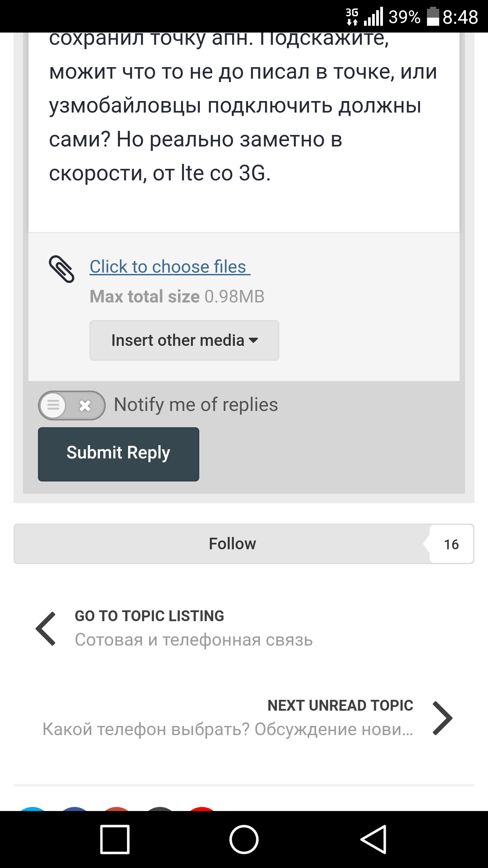488x868 pixels.
Task: Select the GO TO TOPIC LISTING heading
Action: pos(149,616)
